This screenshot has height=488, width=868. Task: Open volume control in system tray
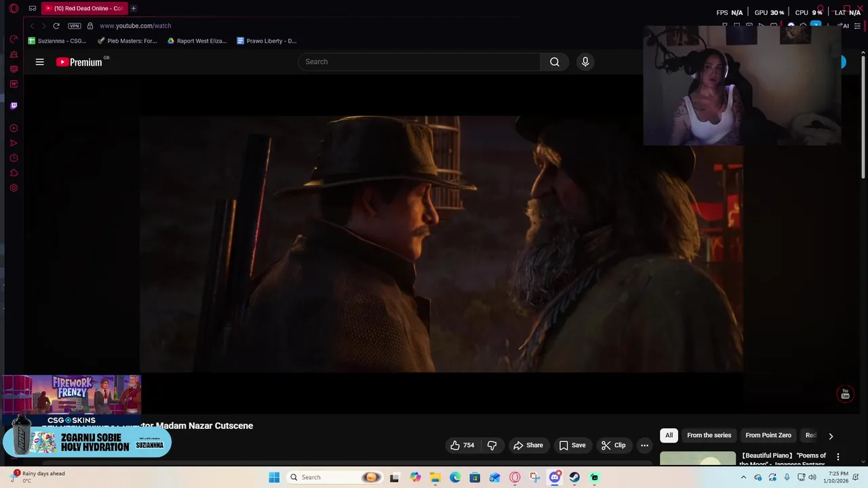812,477
